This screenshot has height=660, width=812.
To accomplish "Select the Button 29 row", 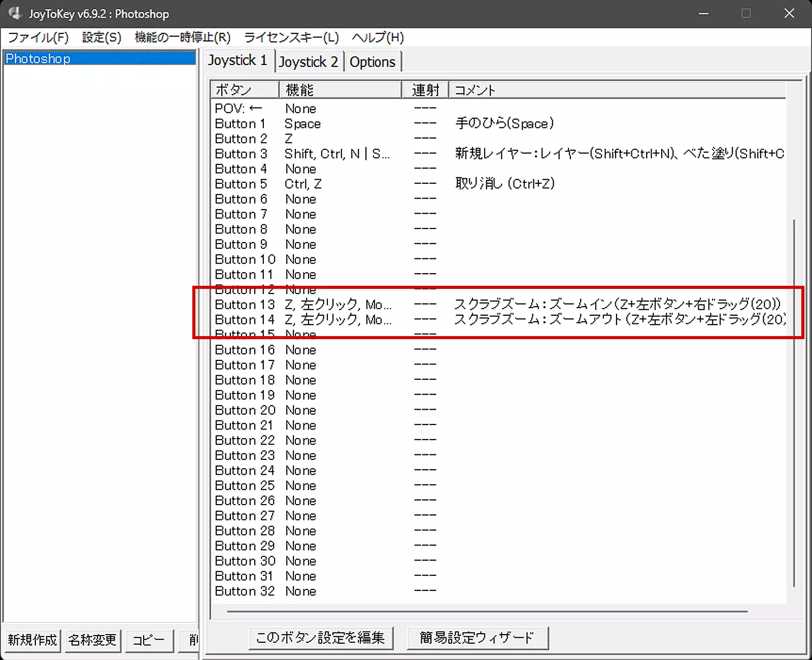I will click(x=498, y=546).
